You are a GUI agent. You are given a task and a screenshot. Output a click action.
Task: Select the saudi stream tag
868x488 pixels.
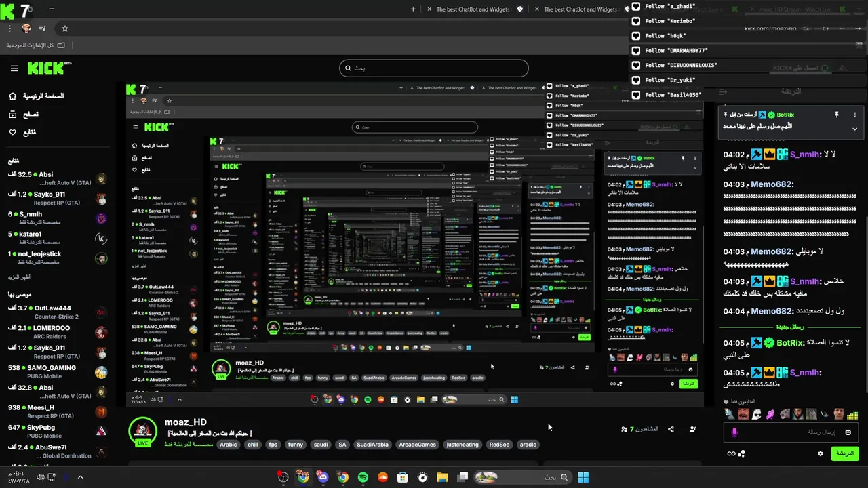pyautogui.click(x=320, y=445)
